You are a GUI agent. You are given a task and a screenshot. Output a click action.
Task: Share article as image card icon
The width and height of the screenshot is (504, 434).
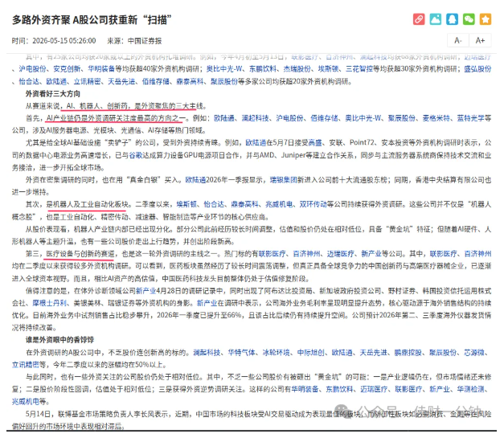[x=436, y=19]
